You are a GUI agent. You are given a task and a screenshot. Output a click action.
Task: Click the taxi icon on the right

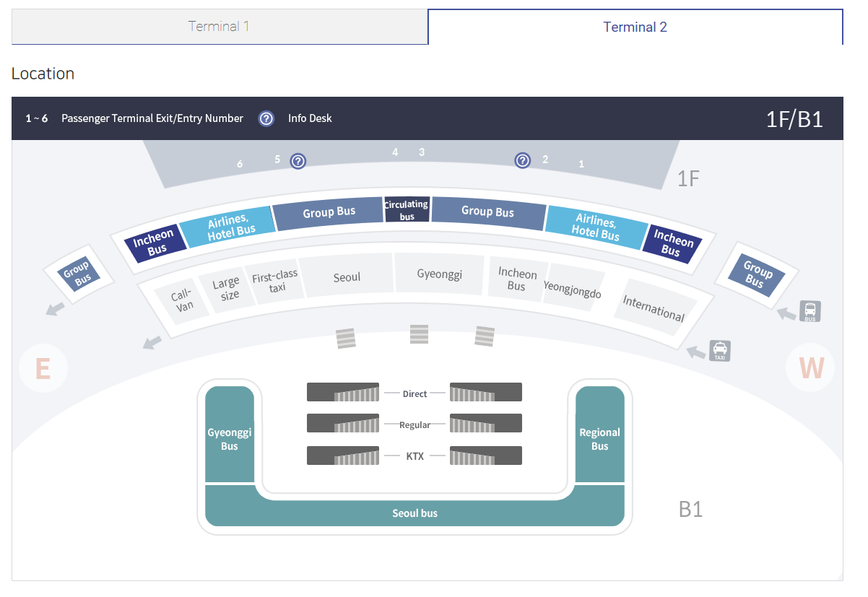click(x=720, y=351)
